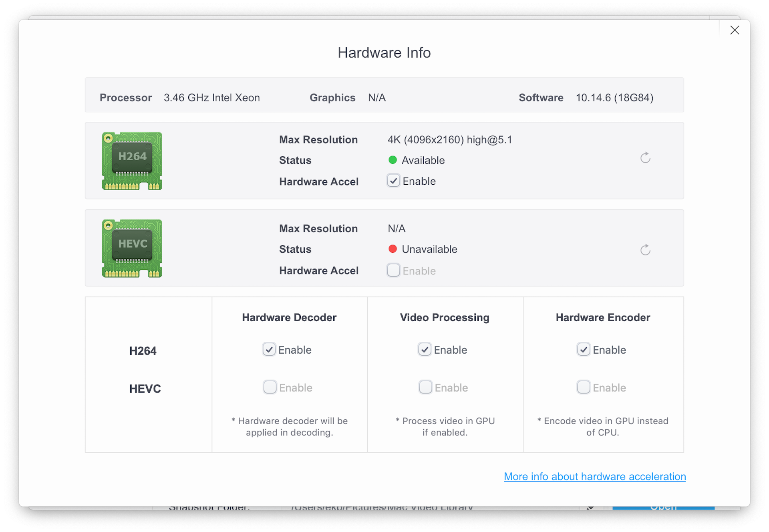The image size is (769, 532).
Task: Click the 3.46 GHz Intel Xeon processor text
Action: point(211,98)
